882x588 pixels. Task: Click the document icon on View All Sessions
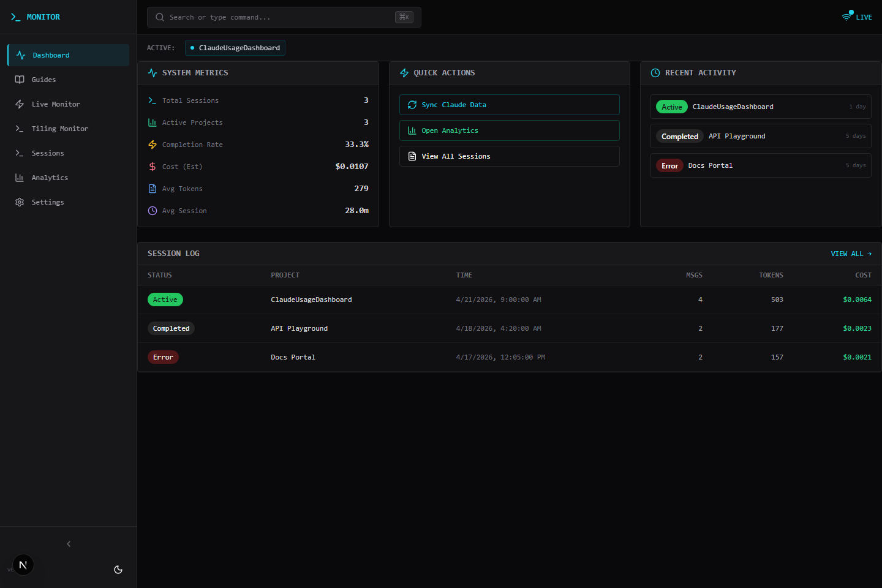[412, 156]
